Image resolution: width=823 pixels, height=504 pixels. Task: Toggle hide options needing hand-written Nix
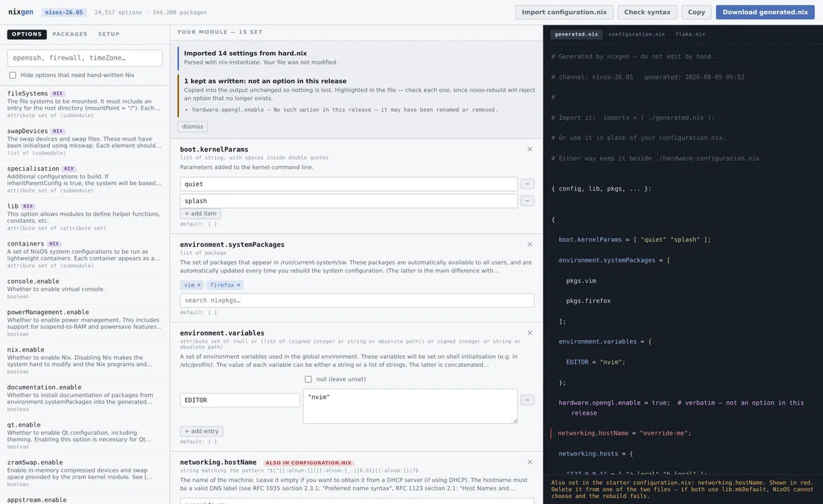(x=12, y=75)
